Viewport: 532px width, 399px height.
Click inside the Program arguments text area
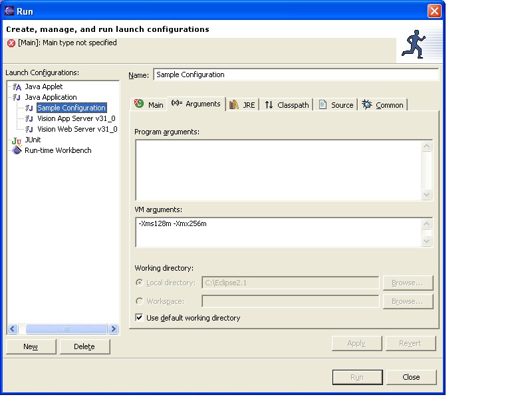click(x=278, y=170)
